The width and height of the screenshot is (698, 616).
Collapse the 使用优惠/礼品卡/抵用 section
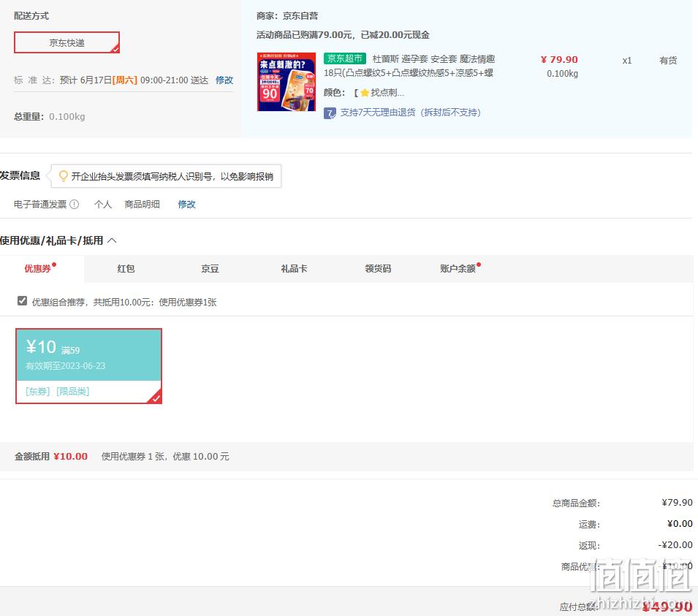point(112,240)
